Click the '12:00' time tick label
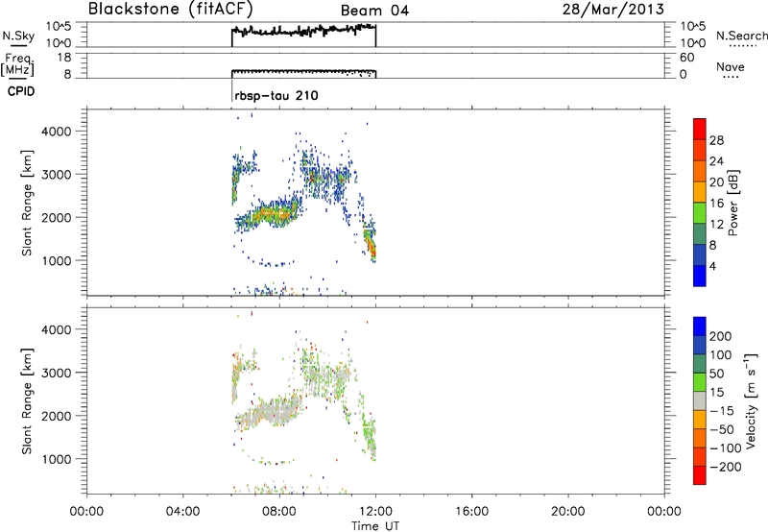768x532 pixels. (x=375, y=512)
